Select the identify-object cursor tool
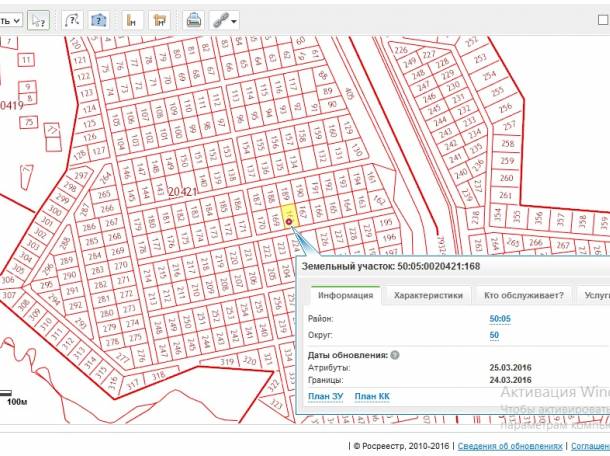Viewport: 610px width, 456px height. [x=38, y=20]
